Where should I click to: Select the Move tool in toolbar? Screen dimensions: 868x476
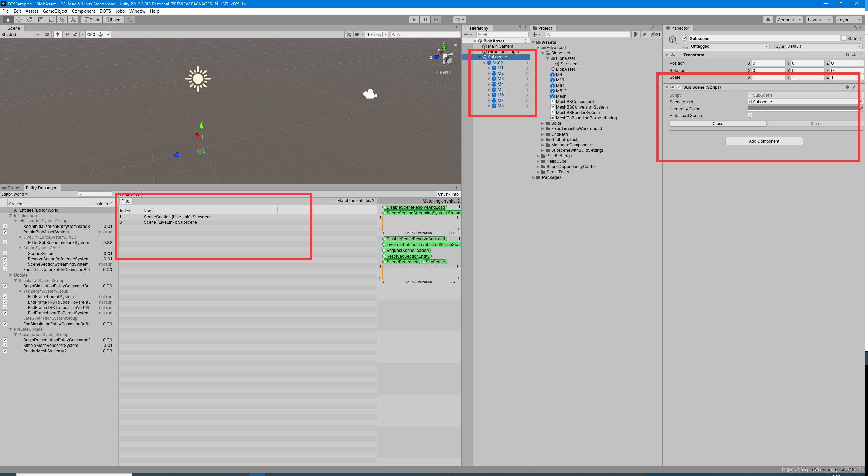click(19, 20)
